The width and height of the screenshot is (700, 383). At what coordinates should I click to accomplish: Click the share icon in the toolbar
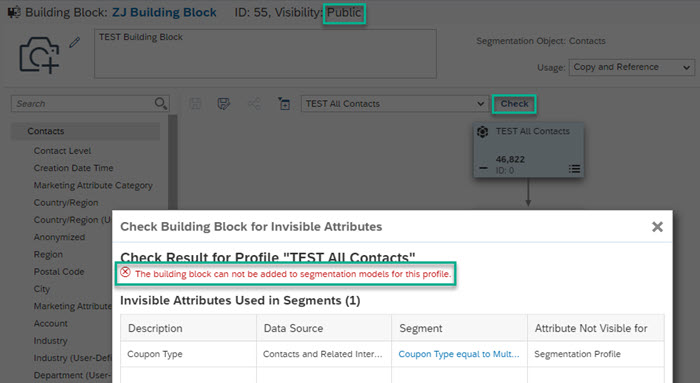pyautogui.click(x=254, y=104)
